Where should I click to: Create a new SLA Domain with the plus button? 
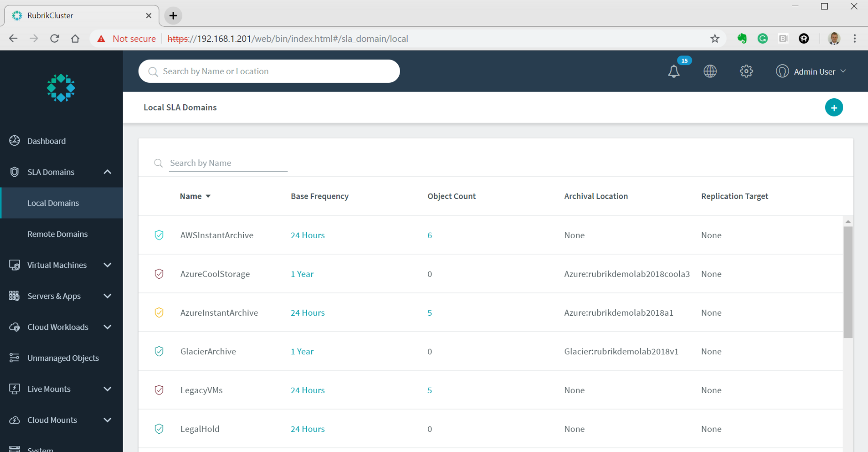coord(834,107)
